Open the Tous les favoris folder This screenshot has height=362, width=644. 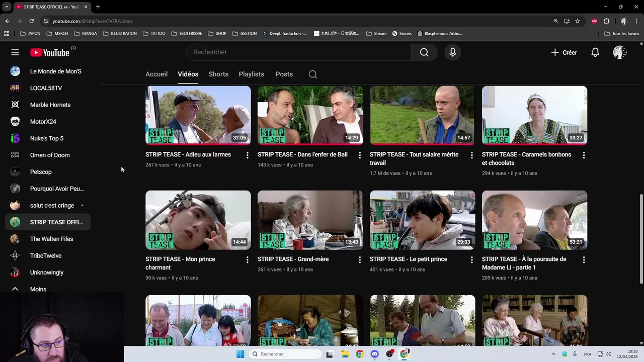pyautogui.click(x=622, y=34)
